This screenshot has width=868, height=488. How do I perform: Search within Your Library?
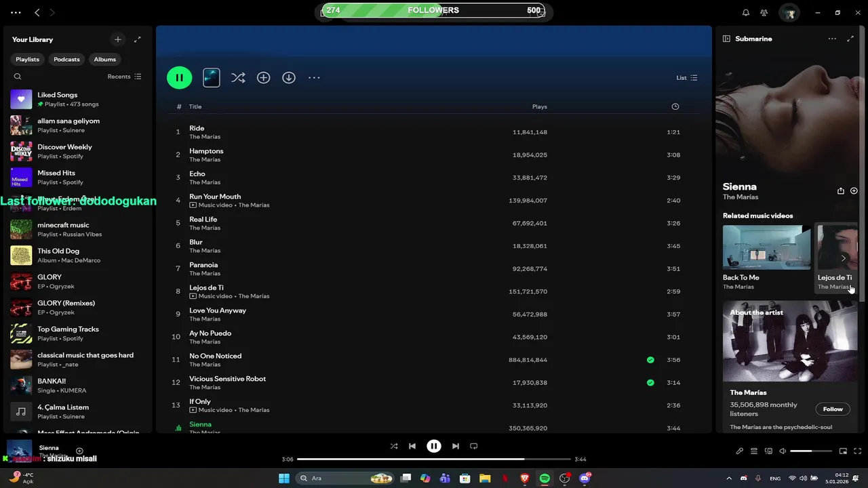click(18, 77)
